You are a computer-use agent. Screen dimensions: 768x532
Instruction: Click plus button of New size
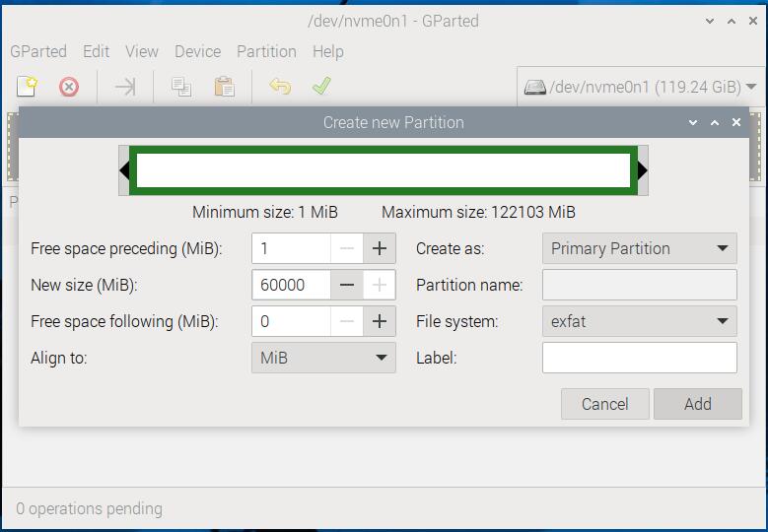pos(380,285)
